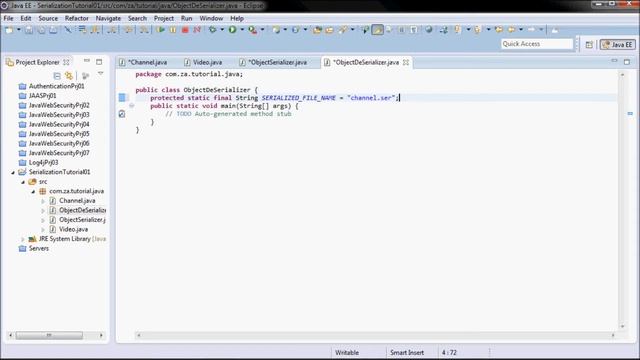Viewport: 640px width, 360px height.
Task: Click the task marker beside TODO comment
Action: point(122,114)
